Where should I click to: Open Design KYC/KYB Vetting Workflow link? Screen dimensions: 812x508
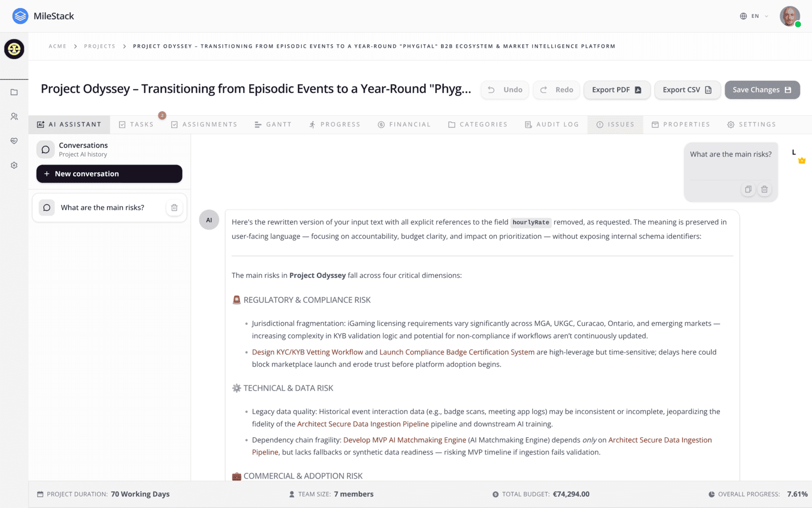(308, 352)
